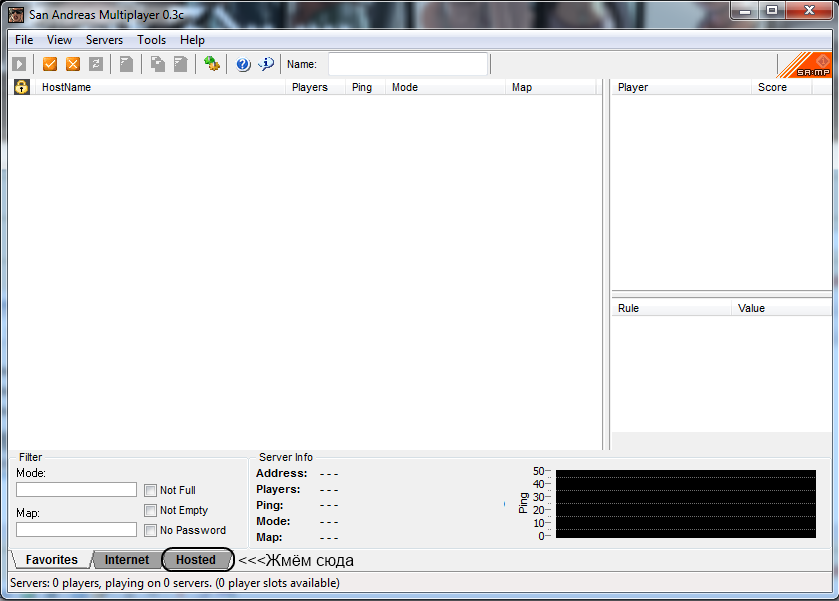Sort by the HostName column header
839x601 pixels.
(x=161, y=87)
